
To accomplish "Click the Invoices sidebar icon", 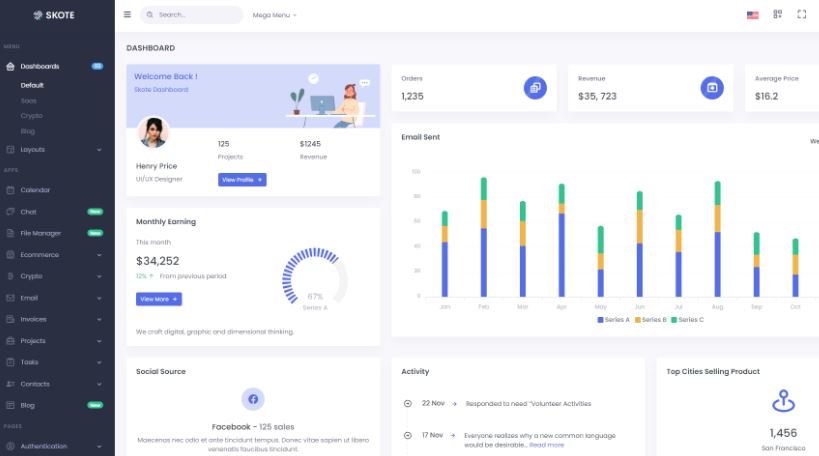I will [x=10, y=319].
